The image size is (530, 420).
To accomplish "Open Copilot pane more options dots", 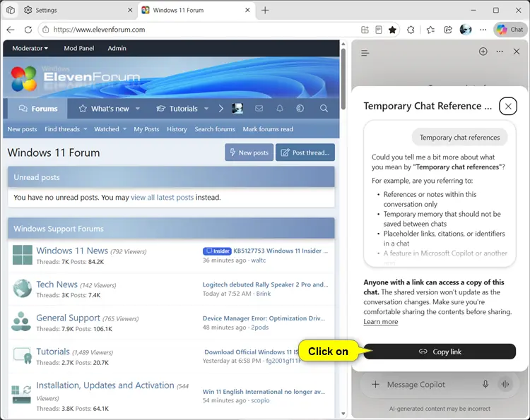I will [x=500, y=52].
